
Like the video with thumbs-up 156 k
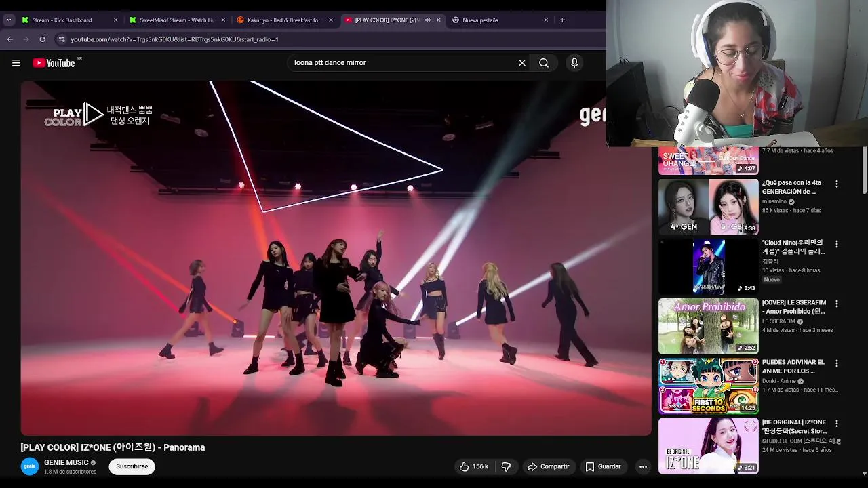474,466
